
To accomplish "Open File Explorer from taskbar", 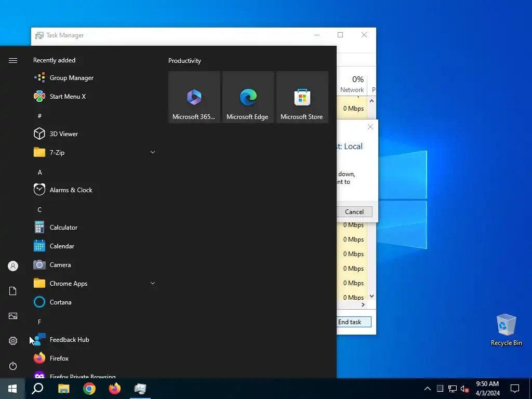I will click(63, 389).
